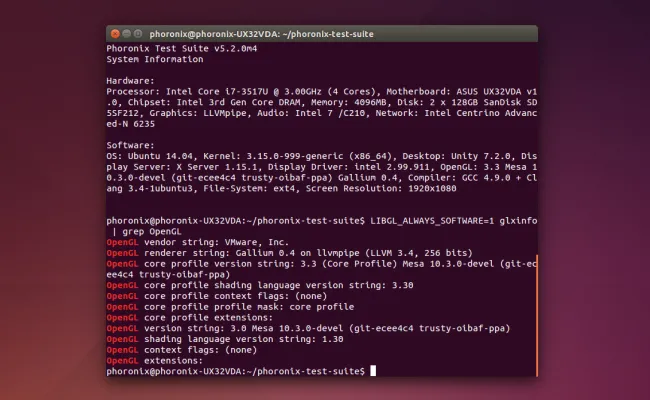Click 'OpenGL shading language version string: 1.30'
The width and height of the screenshot is (650, 400).
(x=225, y=339)
